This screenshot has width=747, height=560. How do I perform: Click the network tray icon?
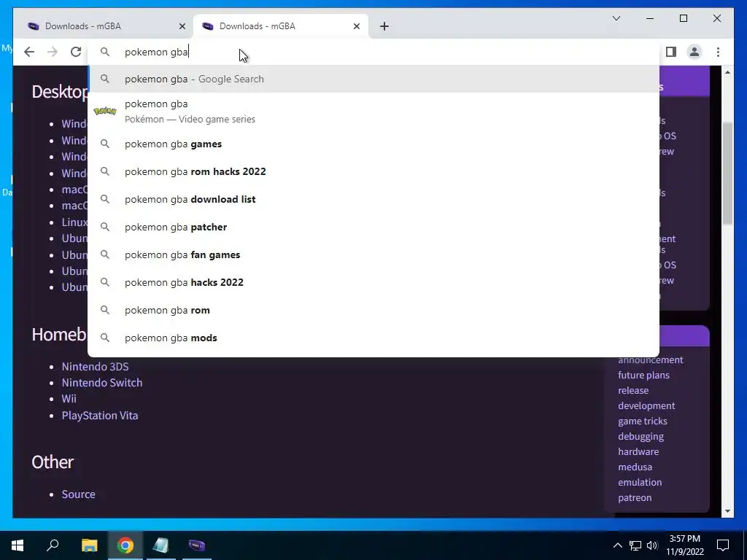pos(635,545)
